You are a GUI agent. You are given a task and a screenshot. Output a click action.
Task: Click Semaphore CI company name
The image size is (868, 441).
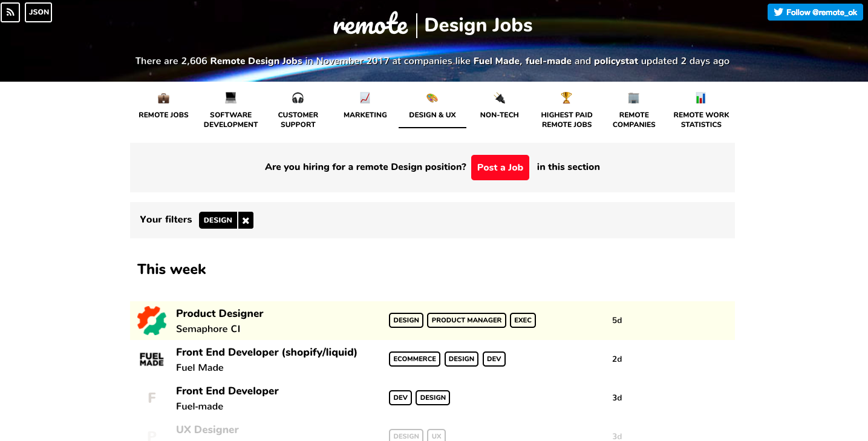208,329
